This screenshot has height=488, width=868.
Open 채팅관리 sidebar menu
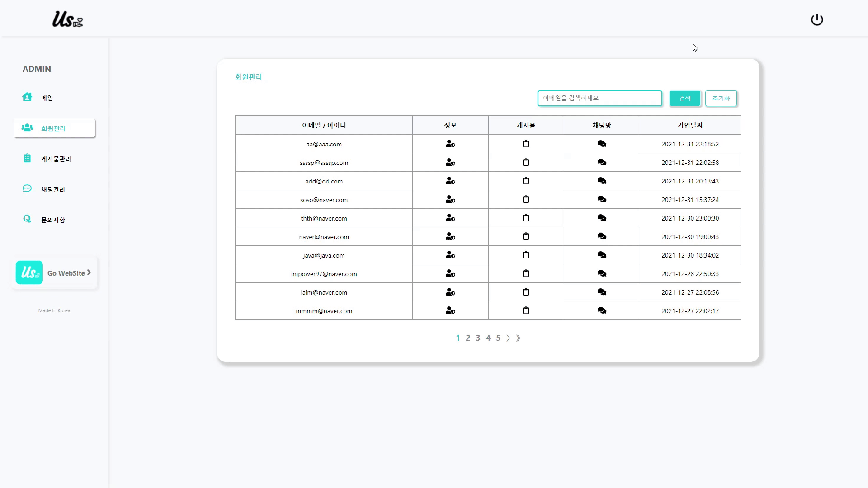click(x=54, y=189)
